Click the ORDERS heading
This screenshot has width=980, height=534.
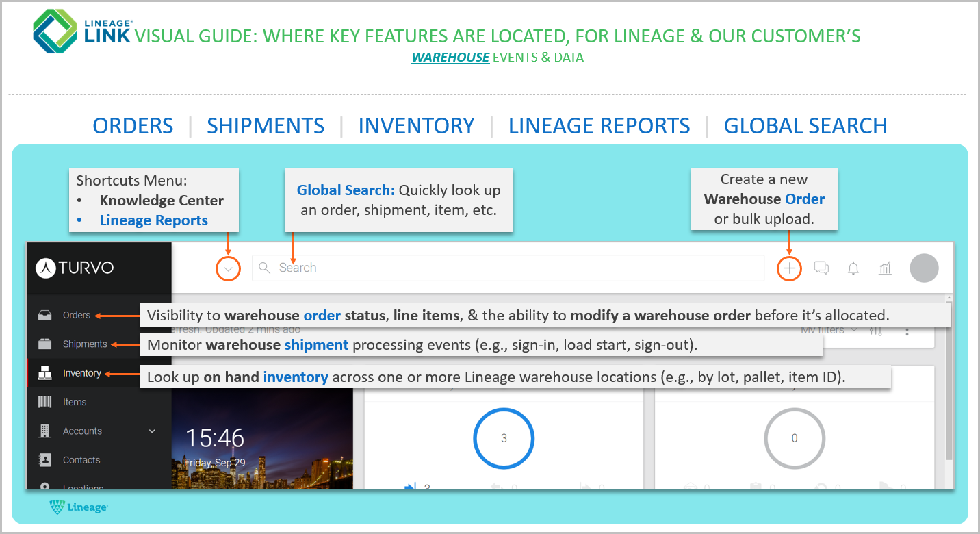click(x=133, y=126)
